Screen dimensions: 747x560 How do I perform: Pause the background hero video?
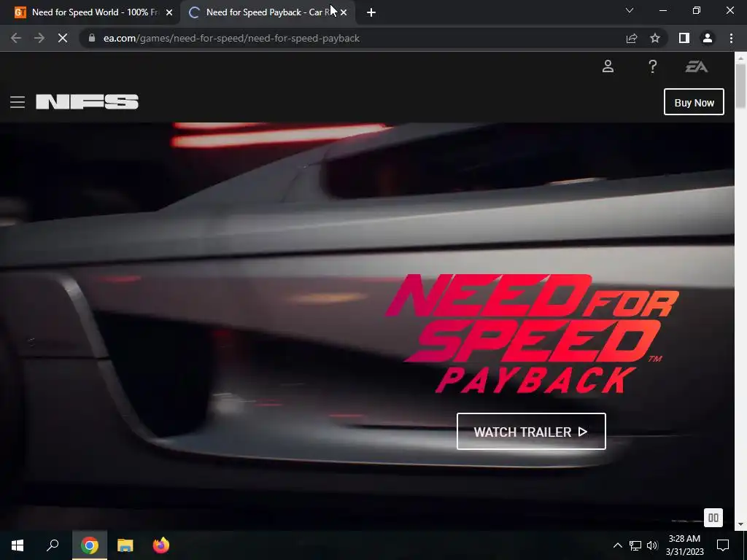713,518
